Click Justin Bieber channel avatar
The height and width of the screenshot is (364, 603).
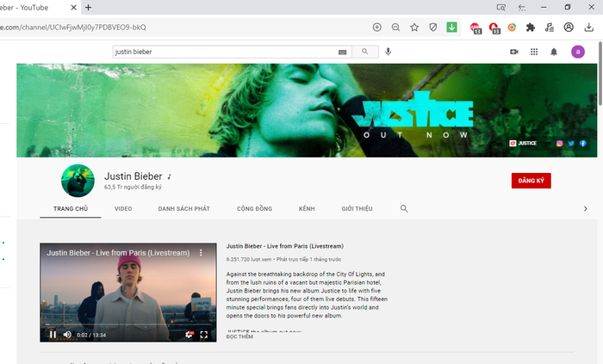coord(78,181)
